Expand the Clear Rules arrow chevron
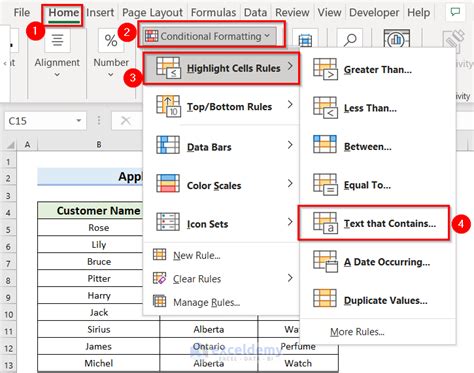 pos(290,278)
